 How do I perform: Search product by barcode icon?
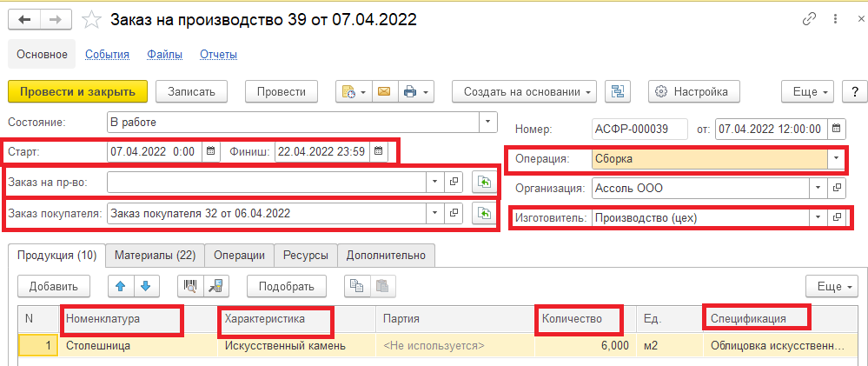[190, 286]
